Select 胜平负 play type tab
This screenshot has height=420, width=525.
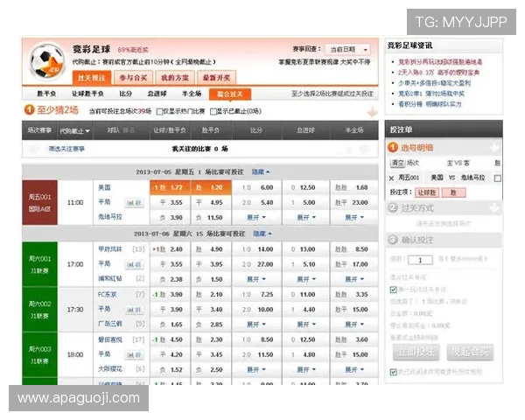pyautogui.click(x=46, y=94)
